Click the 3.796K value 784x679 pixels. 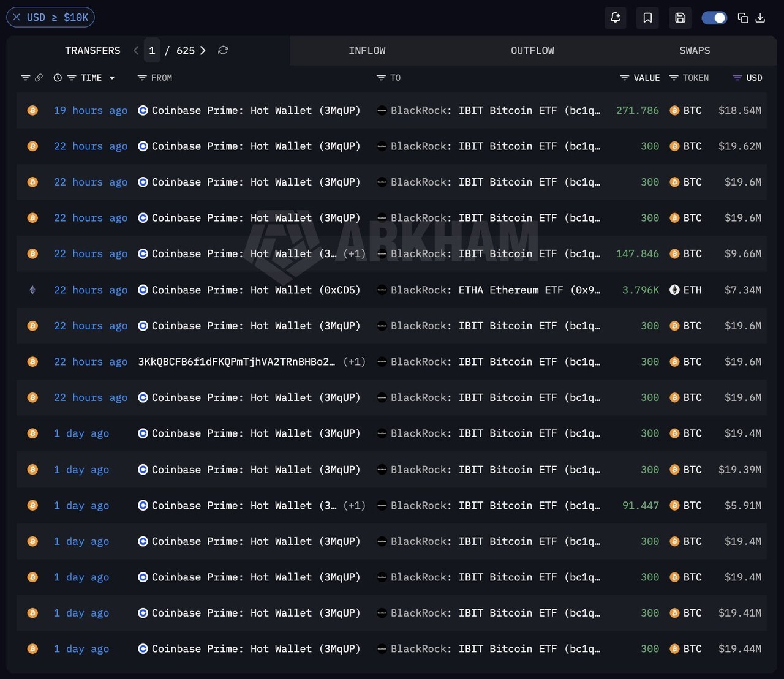(641, 290)
